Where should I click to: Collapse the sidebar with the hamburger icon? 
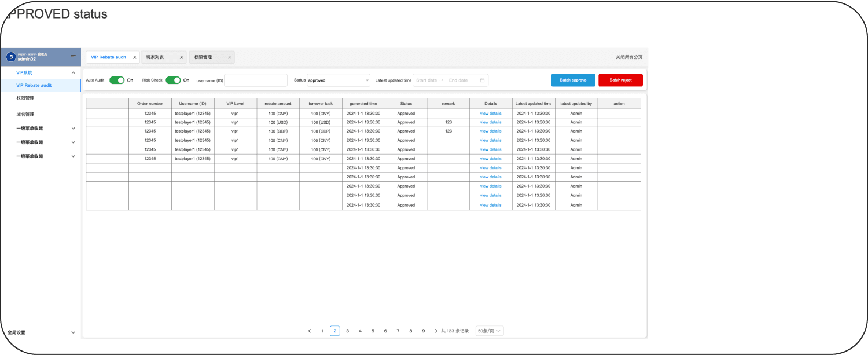(73, 57)
